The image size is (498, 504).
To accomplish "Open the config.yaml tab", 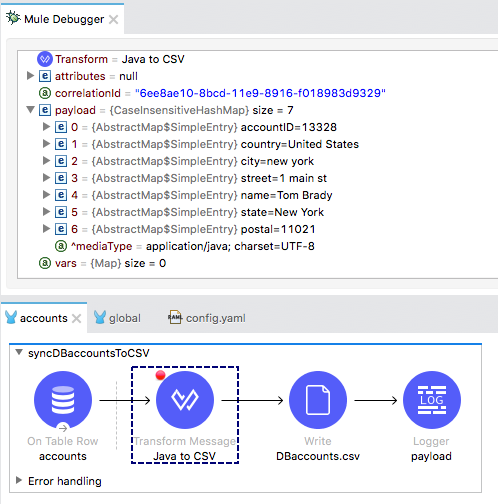I will [207, 318].
